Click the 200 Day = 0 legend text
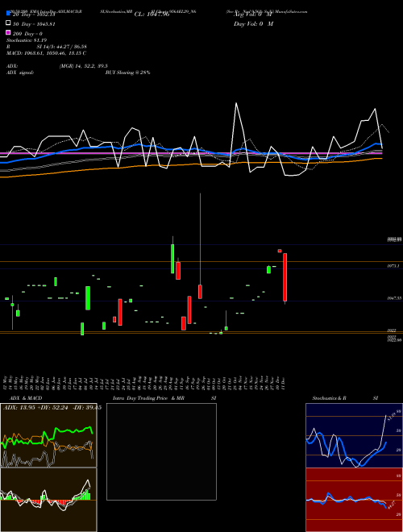Image resolution: width=403 pixels, height=532 pixels. 27,34
